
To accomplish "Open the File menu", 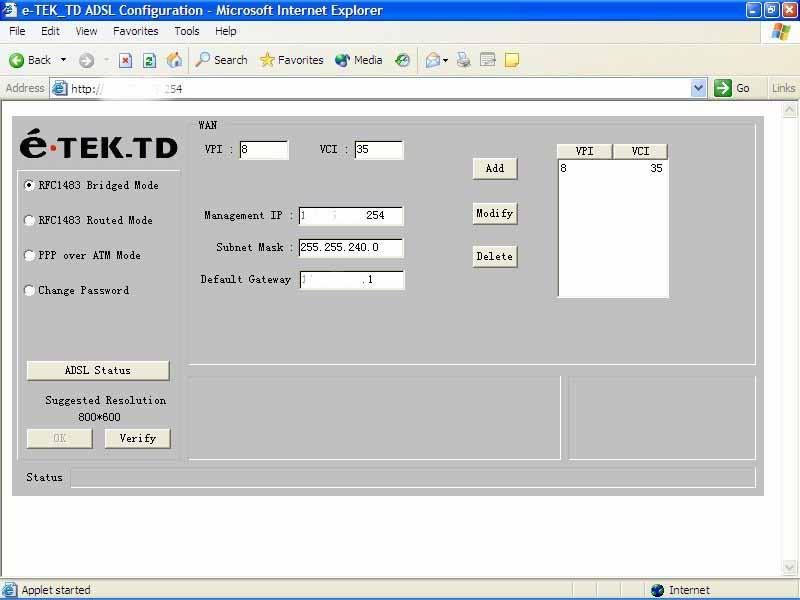I will tap(17, 31).
